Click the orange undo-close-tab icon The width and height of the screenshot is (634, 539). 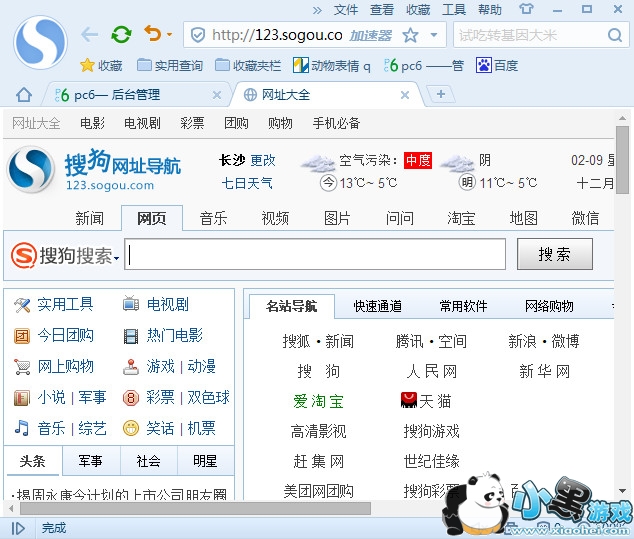[152, 35]
